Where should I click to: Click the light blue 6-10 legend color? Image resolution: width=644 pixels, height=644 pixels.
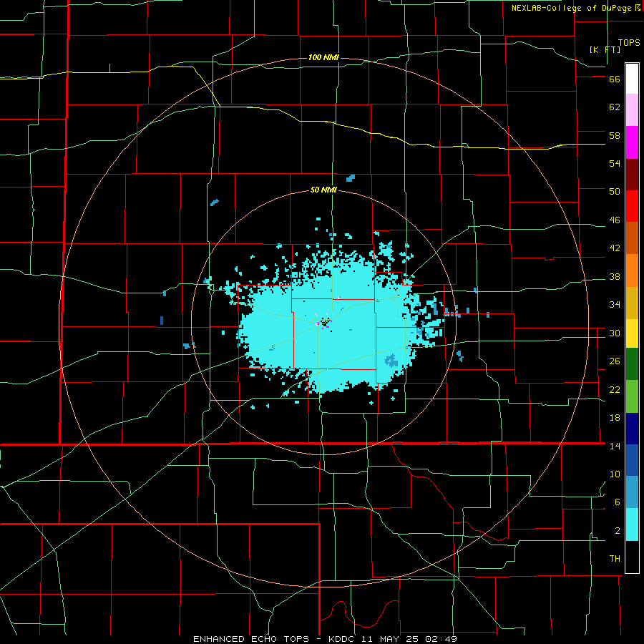(x=632, y=492)
